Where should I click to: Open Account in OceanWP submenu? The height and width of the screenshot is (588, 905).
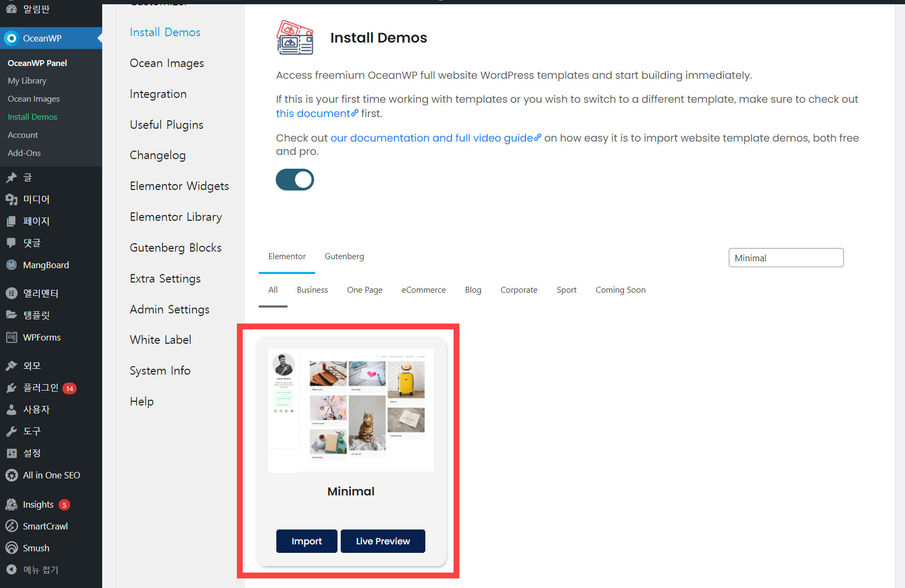point(23,135)
